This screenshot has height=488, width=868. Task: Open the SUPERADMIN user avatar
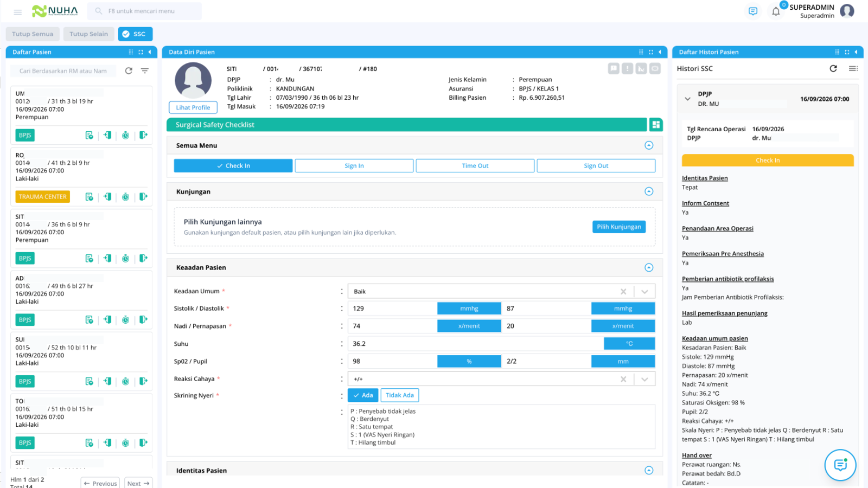[x=847, y=11]
